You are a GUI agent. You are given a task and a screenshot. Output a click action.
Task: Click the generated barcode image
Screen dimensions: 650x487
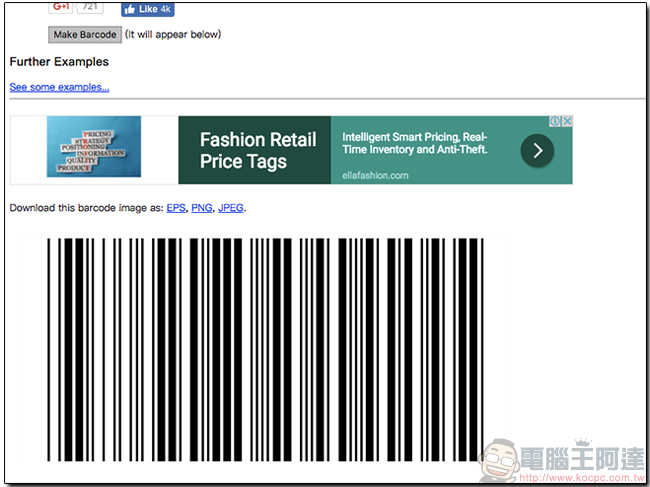point(265,349)
